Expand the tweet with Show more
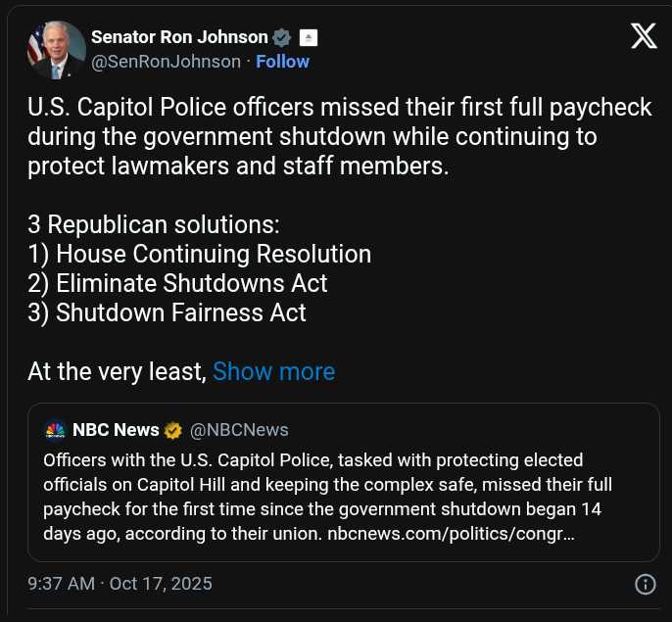 tap(273, 372)
